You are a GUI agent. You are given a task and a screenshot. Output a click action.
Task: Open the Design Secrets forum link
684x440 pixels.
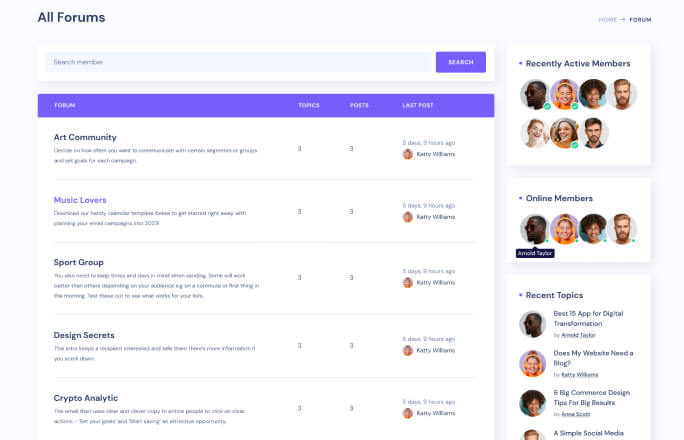click(x=86, y=335)
